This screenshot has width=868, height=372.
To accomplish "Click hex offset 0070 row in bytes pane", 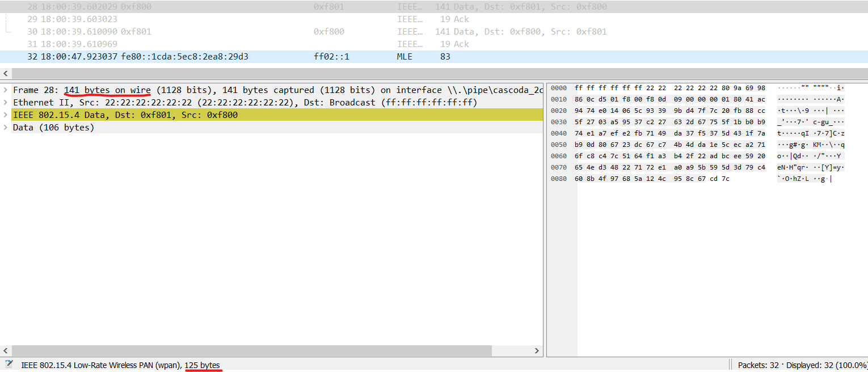I will coord(697,167).
